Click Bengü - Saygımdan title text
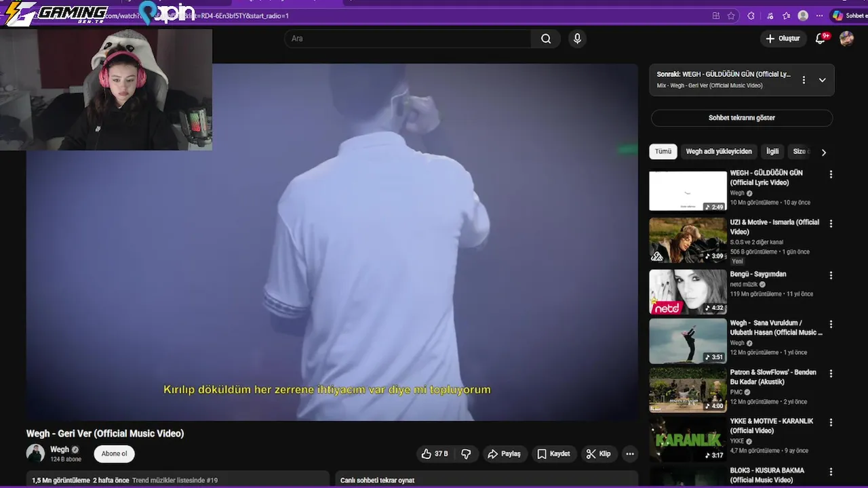Image resolution: width=868 pixels, height=488 pixels. click(x=758, y=274)
